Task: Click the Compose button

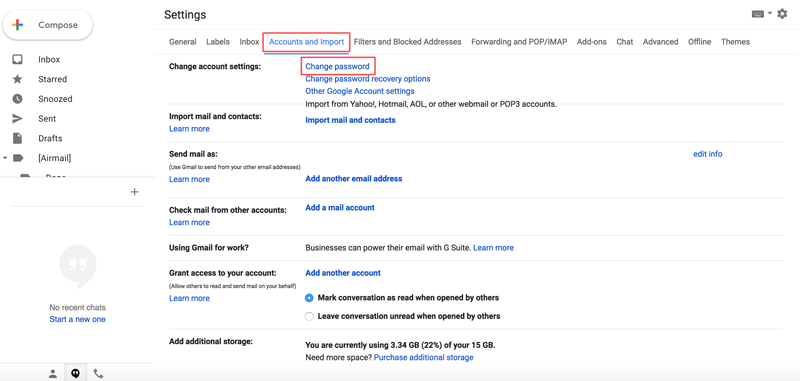Action: [48, 25]
